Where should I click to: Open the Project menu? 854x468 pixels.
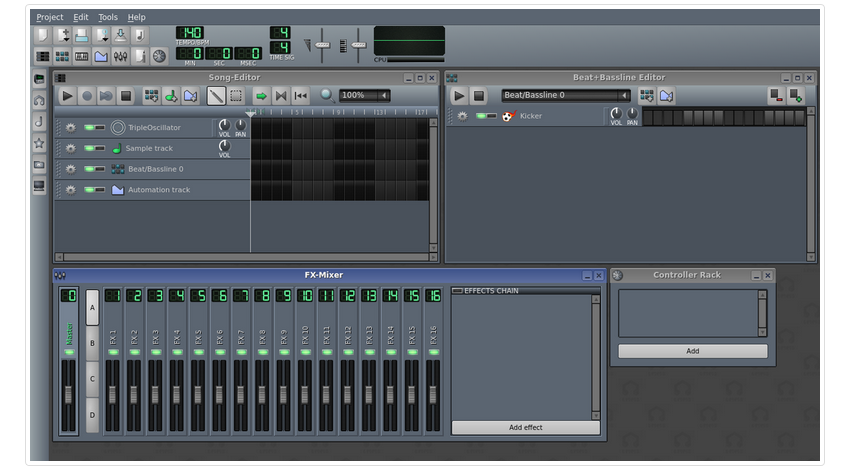click(50, 17)
